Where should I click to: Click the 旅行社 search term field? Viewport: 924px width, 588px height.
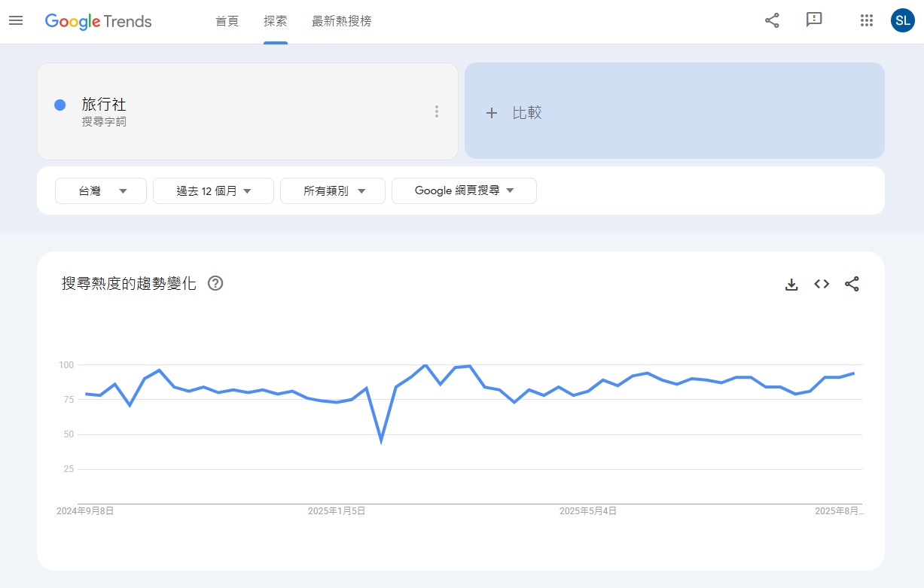[226, 111]
